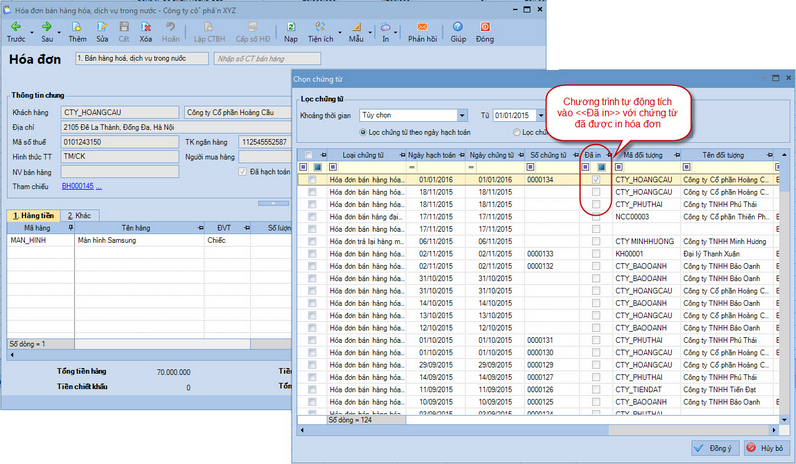Pin the Số chứng từ column
This screenshot has height=464, width=796.
[x=575, y=155]
